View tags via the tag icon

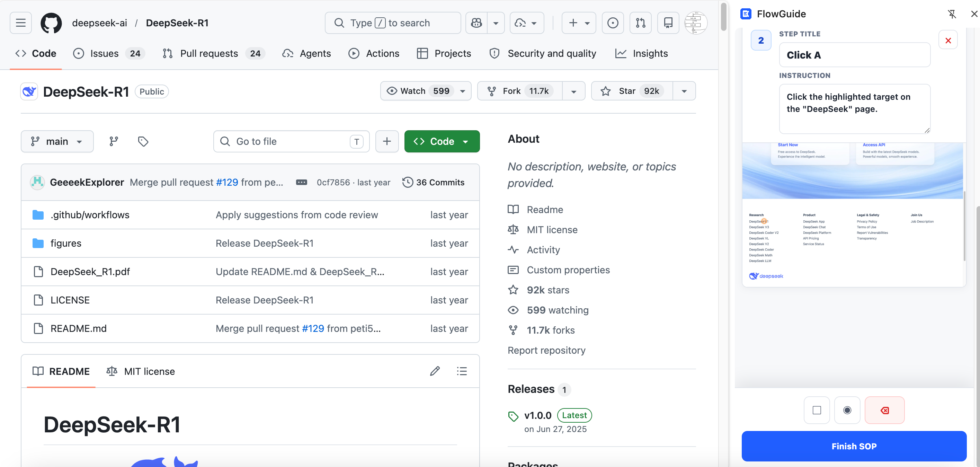pos(143,141)
